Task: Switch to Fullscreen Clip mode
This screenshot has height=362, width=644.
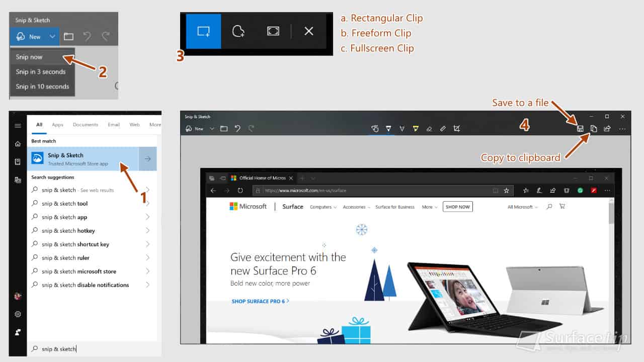Action: click(273, 31)
